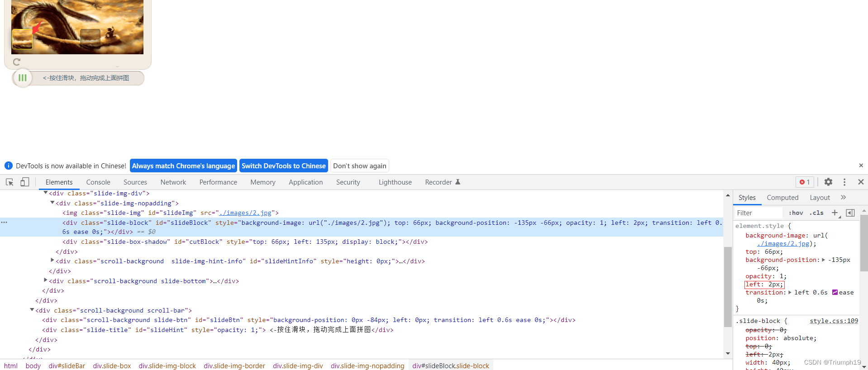868x370 pixels.
Task: Click the captcha refresh icon
Action: [x=17, y=62]
